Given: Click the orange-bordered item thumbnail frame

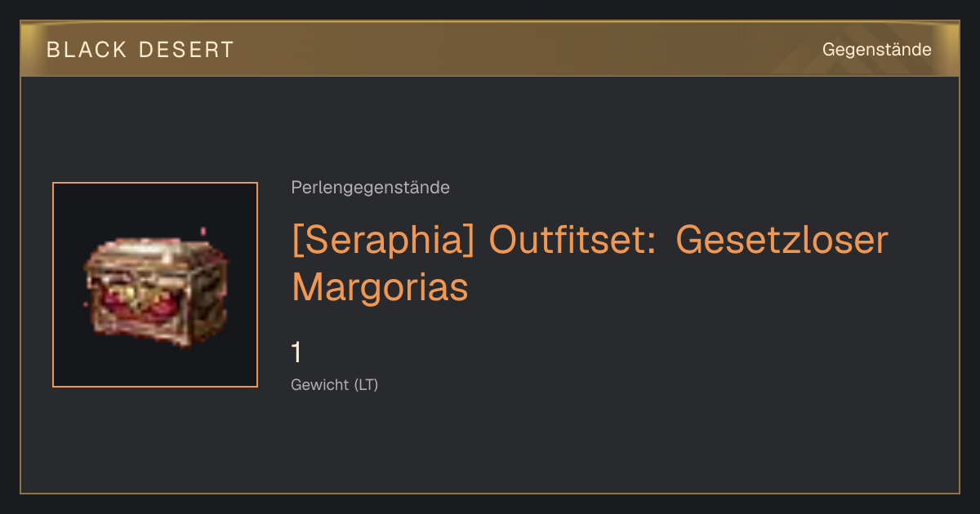Looking at the screenshot, I should point(155,285).
